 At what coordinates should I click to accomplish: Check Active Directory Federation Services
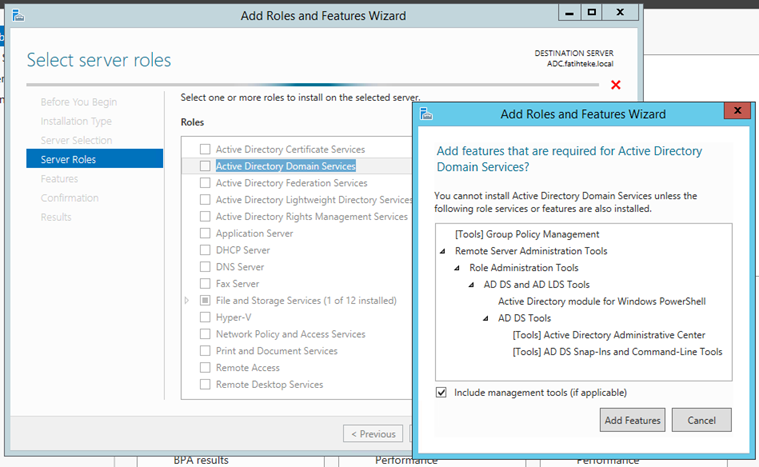click(x=205, y=183)
